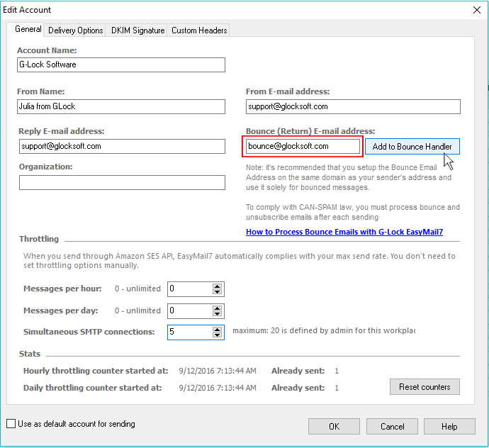Open How to Process Bounce Emails link
This screenshot has height=448, width=489.
point(344,232)
